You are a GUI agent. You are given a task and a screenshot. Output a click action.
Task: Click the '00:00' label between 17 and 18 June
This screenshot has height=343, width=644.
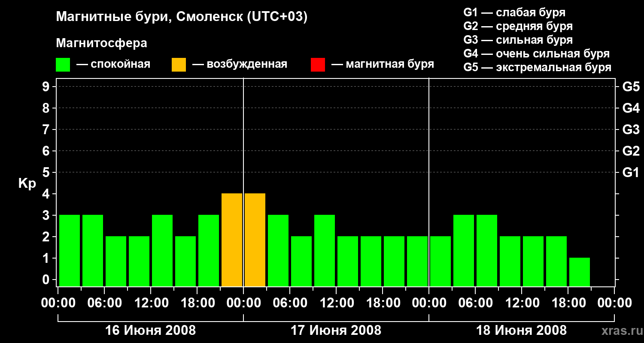tap(429, 303)
